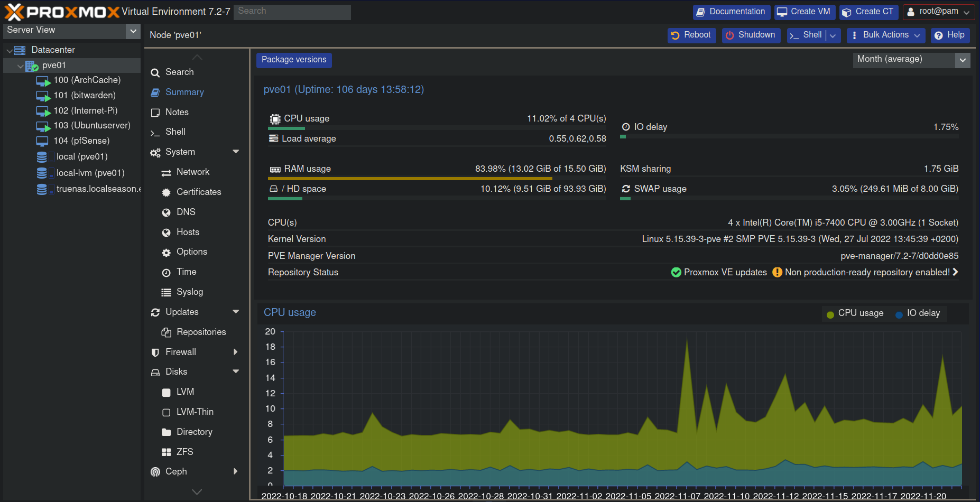Screen dimensions: 980x502
Task: Collapse the Disks submenu arrow
Action: tap(236, 372)
